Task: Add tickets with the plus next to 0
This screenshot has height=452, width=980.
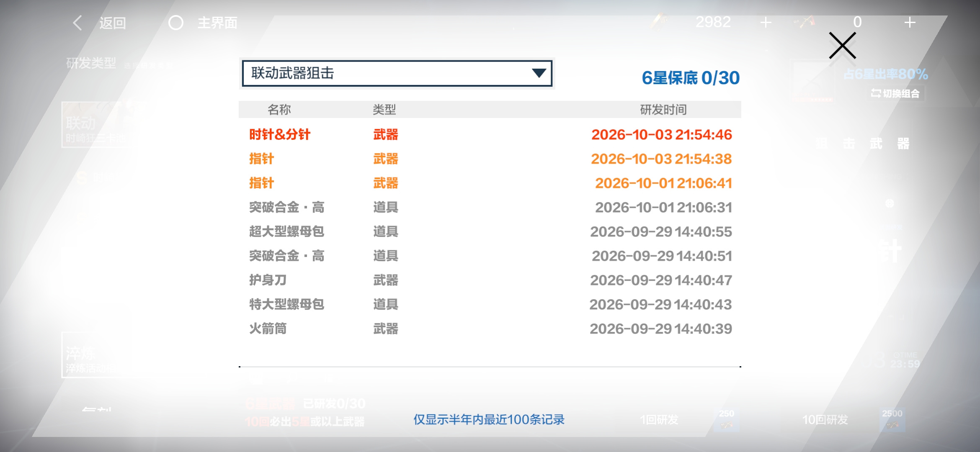Action: [x=909, y=22]
